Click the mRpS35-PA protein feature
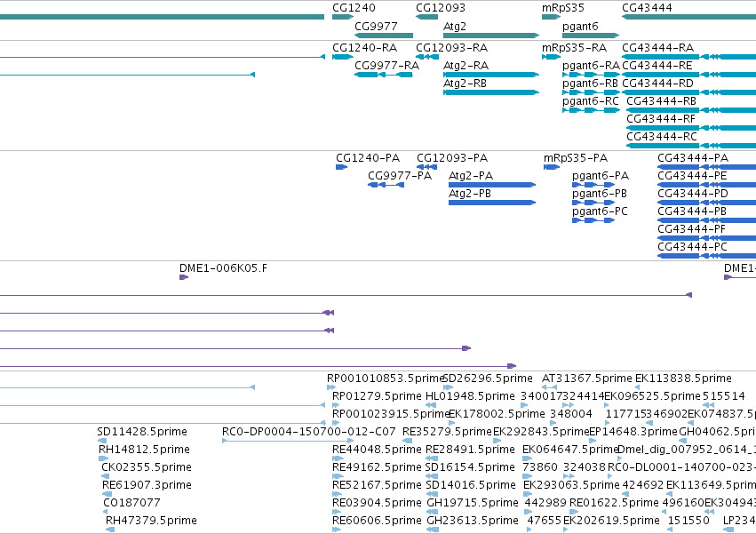The width and height of the screenshot is (756, 534). pos(552,167)
